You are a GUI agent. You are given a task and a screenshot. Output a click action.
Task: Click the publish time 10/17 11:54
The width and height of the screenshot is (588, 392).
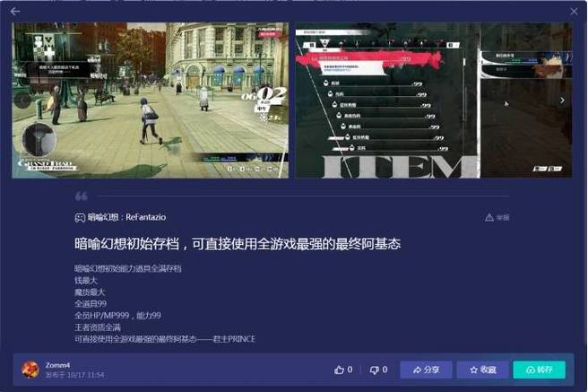[x=75, y=375]
